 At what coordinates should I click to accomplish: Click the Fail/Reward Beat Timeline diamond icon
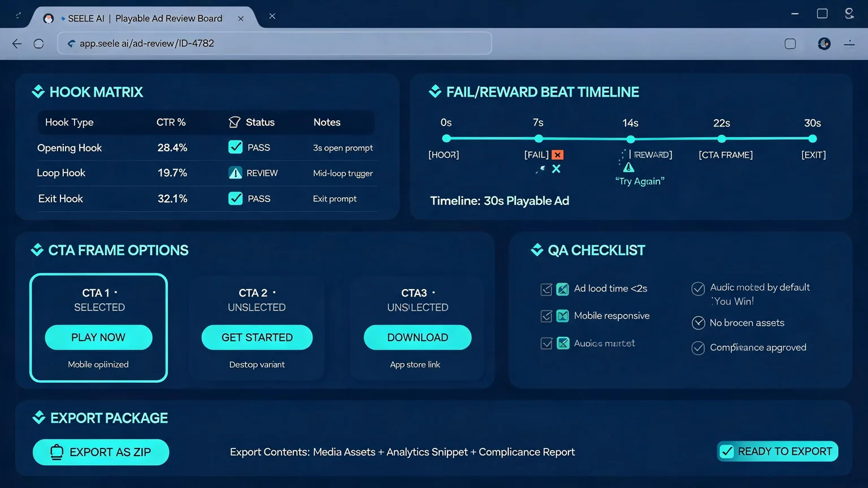coord(435,91)
